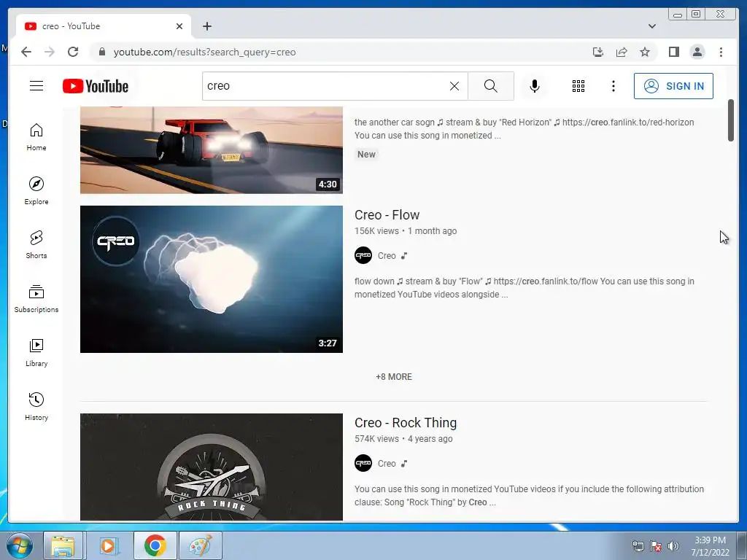Click the Action Center flag icon
The height and width of the screenshot is (560, 747).
[656, 545]
